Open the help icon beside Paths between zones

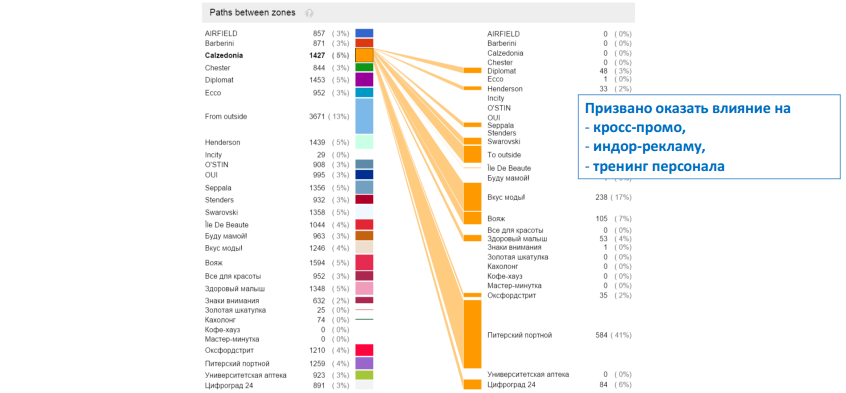tap(309, 13)
